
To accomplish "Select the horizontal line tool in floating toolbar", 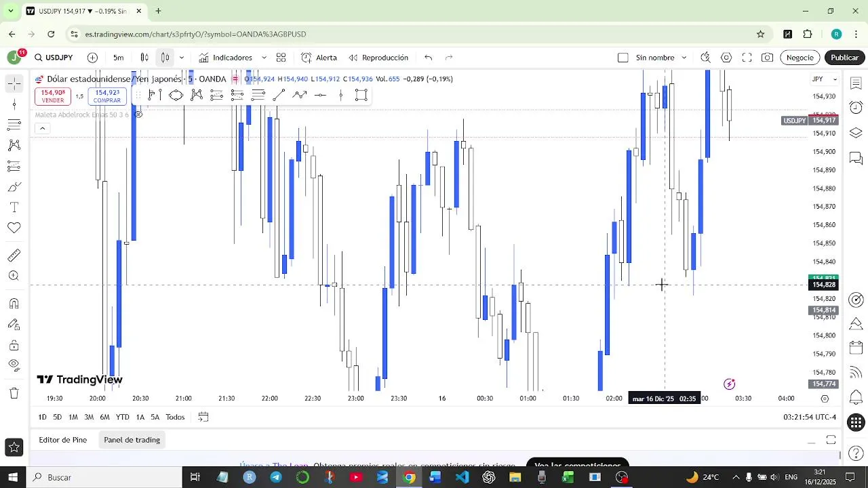I will [x=320, y=95].
